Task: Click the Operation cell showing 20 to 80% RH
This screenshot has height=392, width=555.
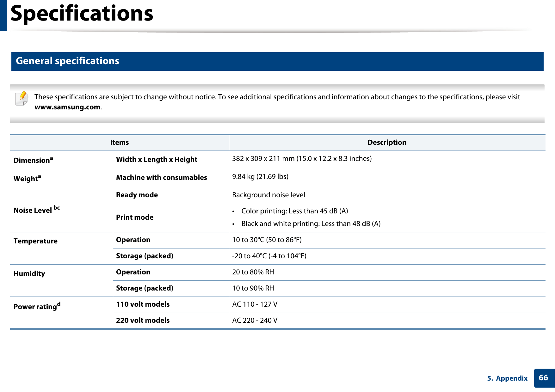Action: coord(133,272)
